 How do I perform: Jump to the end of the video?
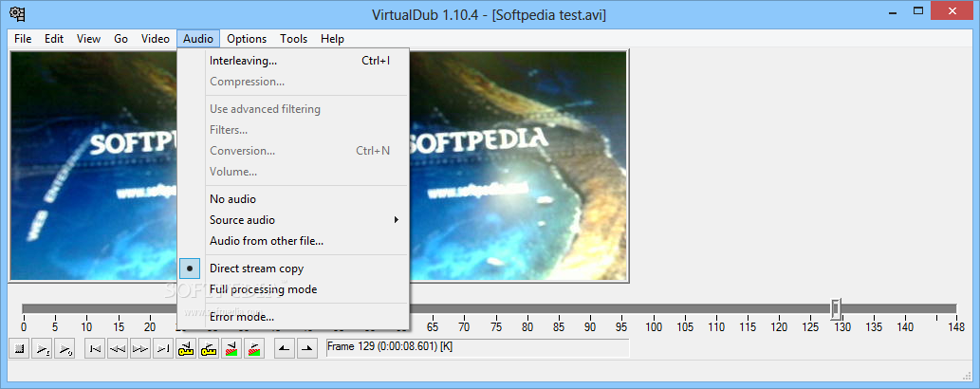click(162, 349)
